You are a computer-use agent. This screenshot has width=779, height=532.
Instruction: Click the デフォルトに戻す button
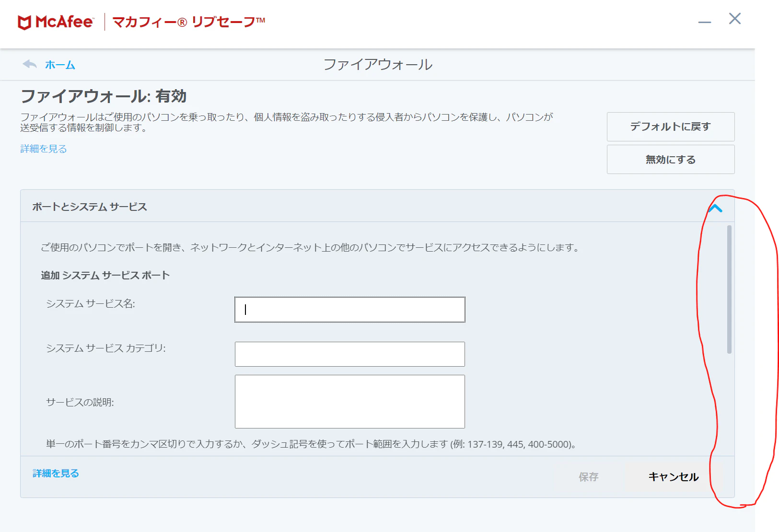coord(671,127)
